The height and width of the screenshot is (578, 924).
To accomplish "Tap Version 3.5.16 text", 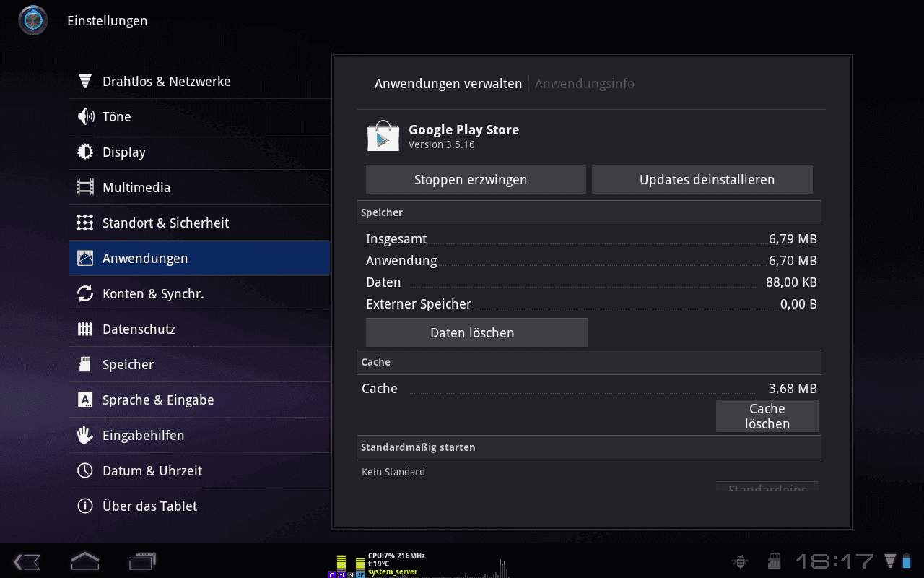I will 442,144.
